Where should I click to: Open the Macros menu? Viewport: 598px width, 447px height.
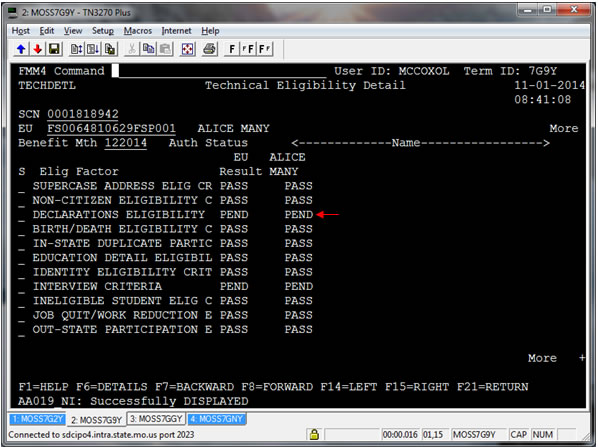(x=138, y=31)
